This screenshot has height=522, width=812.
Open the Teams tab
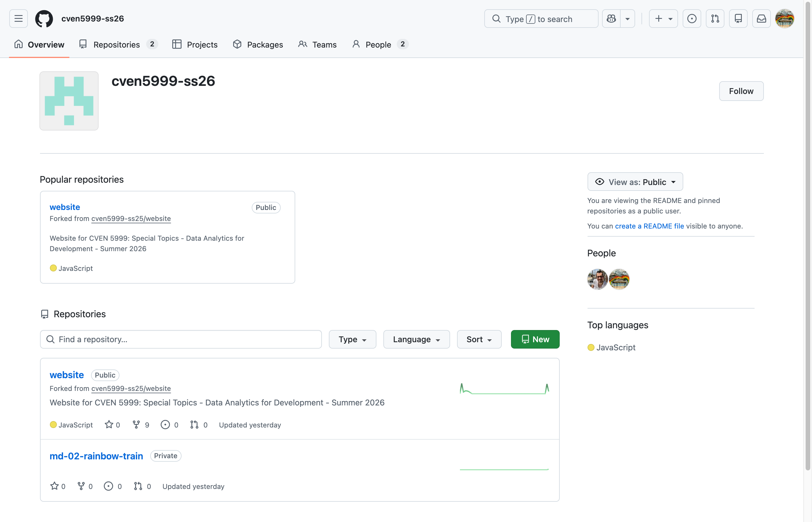tap(318, 45)
